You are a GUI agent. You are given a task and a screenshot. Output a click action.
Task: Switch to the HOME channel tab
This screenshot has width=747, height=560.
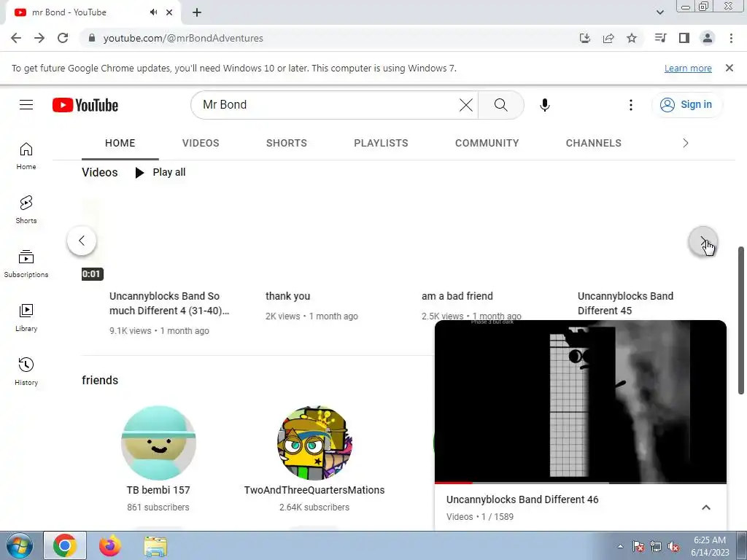point(120,143)
